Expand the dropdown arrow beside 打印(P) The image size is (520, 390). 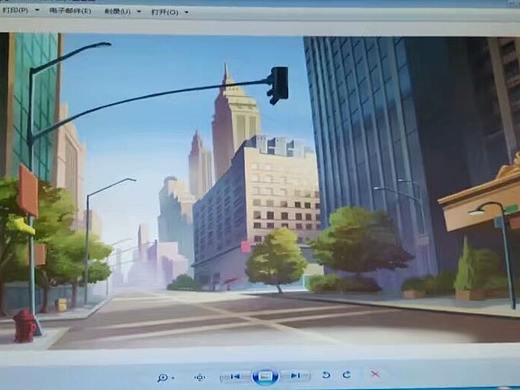pyautogui.click(x=37, y=10)
